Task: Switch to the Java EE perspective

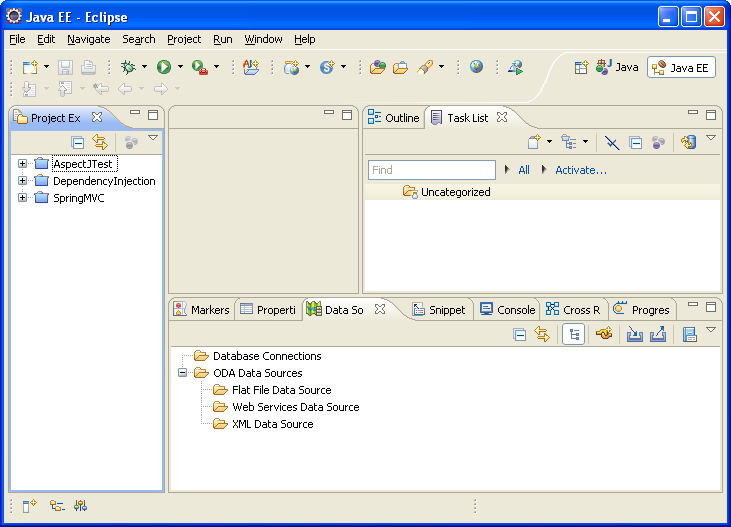Action: [x=681, y=67]
